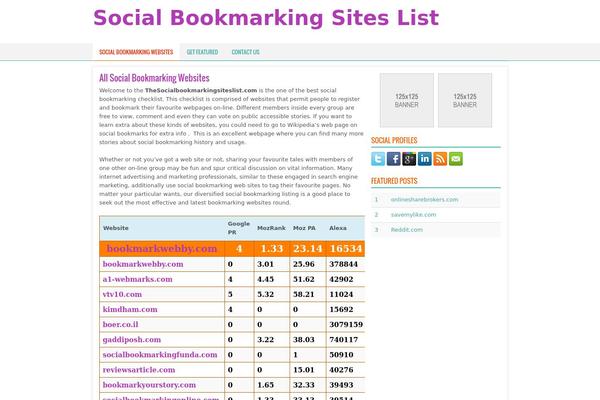Select Alexa value 40276
600x400 pixels.
341,370
